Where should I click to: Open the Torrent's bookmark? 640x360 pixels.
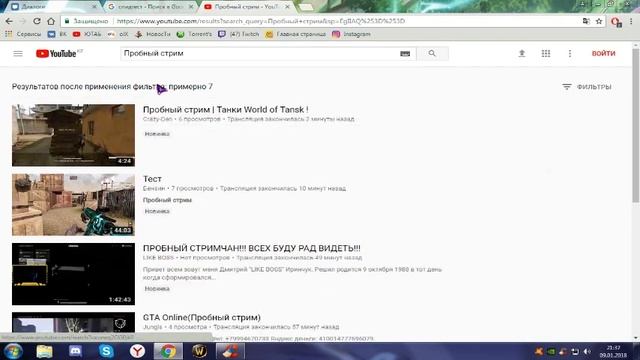pos(194,34)
